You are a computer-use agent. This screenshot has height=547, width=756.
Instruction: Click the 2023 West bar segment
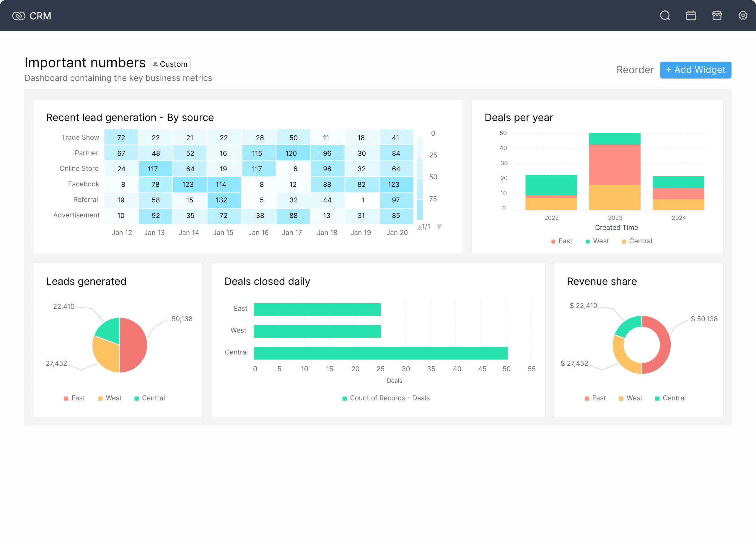pyautogui.click(x=615, y=139)
